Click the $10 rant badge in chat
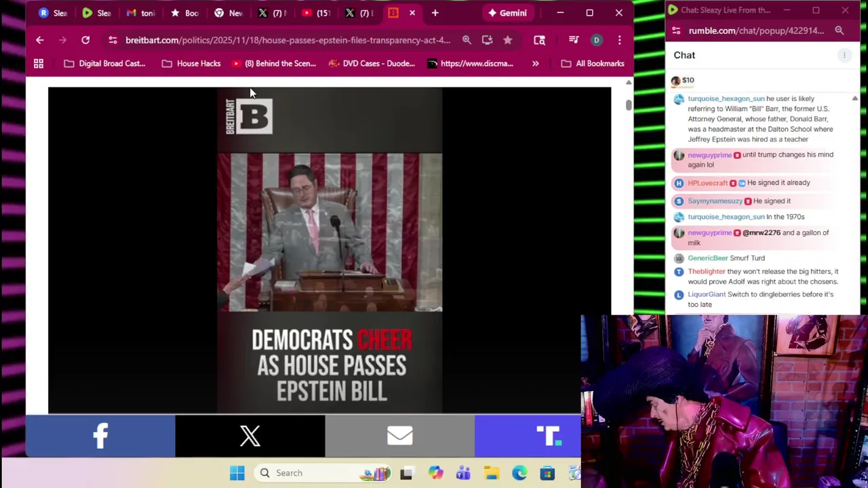The width and height of the screenshot is (868, 488). pos(683,81)
